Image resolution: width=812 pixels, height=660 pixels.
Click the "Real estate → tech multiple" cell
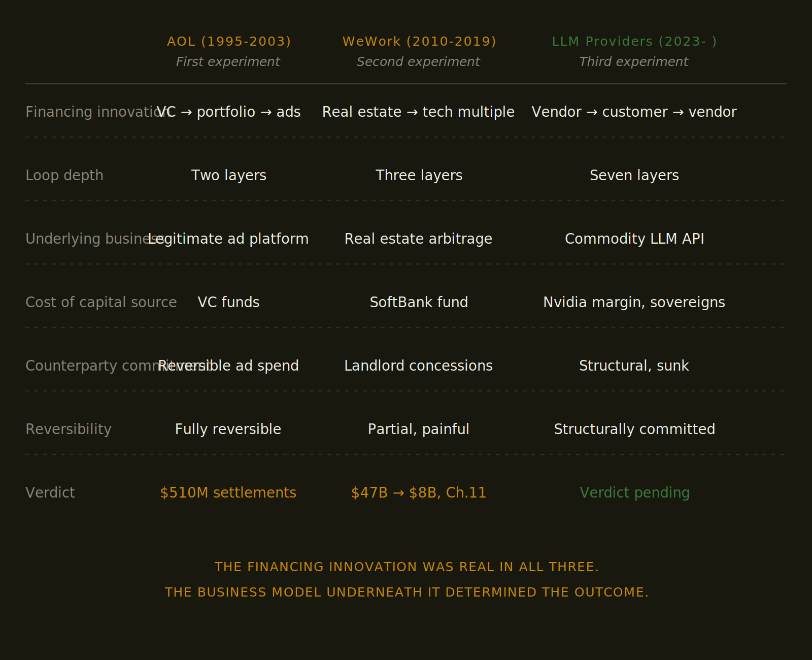click(x=419, y=112)
